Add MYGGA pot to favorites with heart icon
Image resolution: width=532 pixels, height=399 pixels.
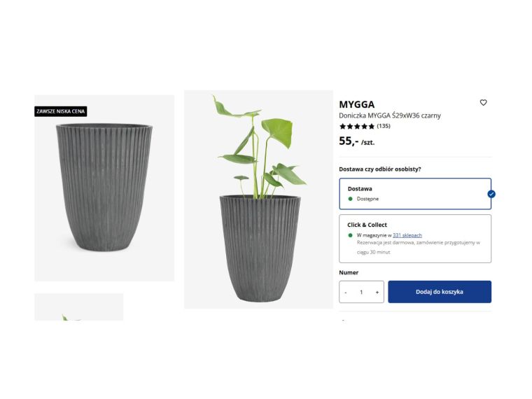(483, 103)
